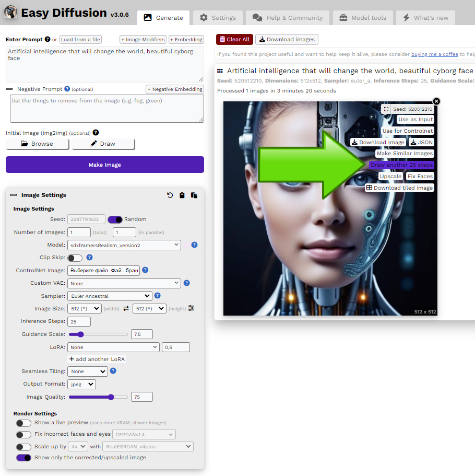Open the Model tools tab
Image resolution: width=475 pixels, height=476 pixels.
pos(362,18)
